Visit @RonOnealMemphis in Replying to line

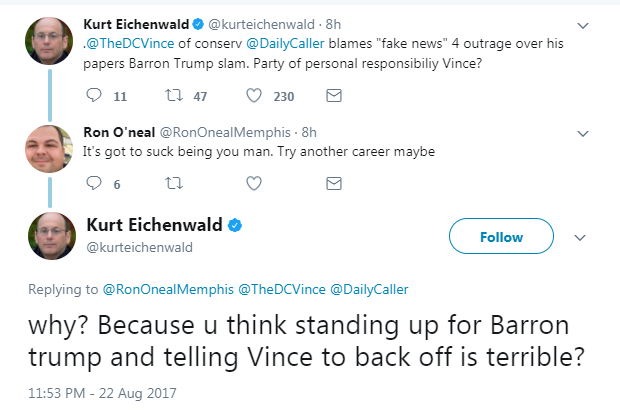tap(168, 289)
